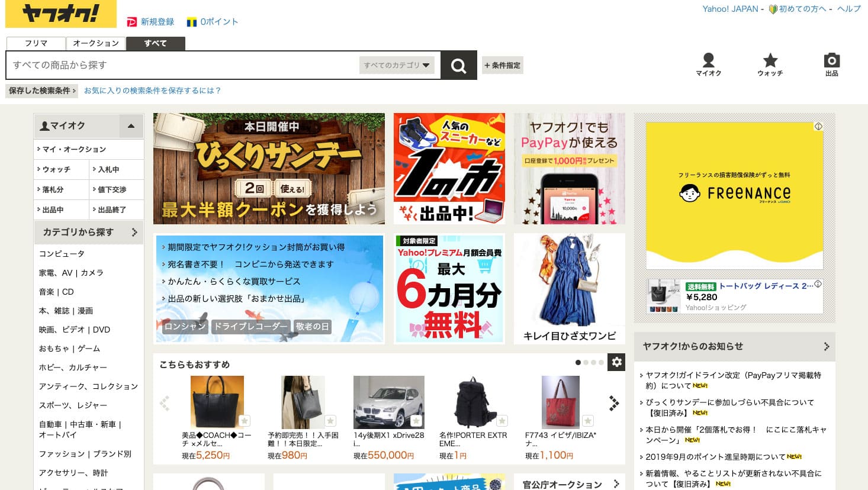Open the Yahoo!プレミアム 6カ月分無料 banner
Viewport: 868px width, 490px height.
(x=449, y=289)
